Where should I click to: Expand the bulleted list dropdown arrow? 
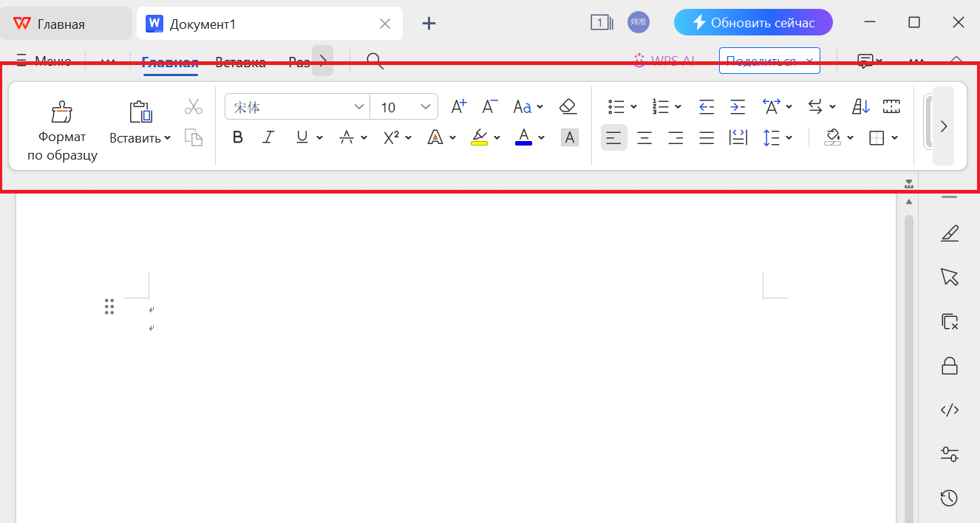point(633,107)
